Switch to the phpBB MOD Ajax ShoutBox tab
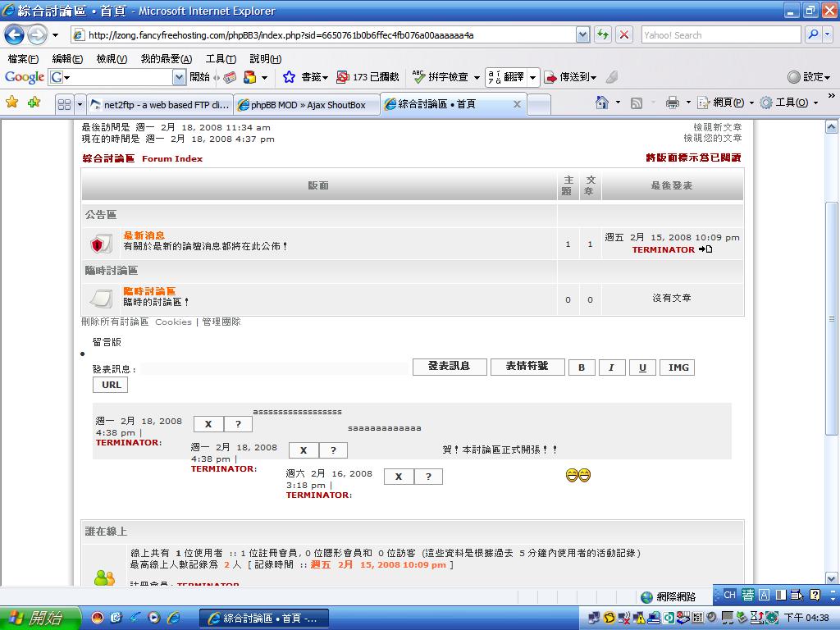840x630 pixels. pos(307,105)
